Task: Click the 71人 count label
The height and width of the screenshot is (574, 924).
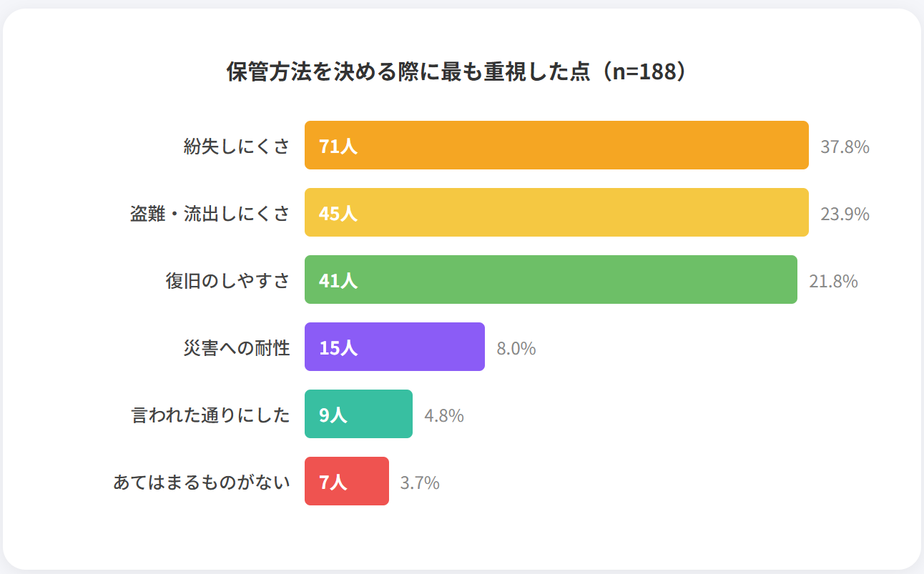Action: (x=338, y=147)
